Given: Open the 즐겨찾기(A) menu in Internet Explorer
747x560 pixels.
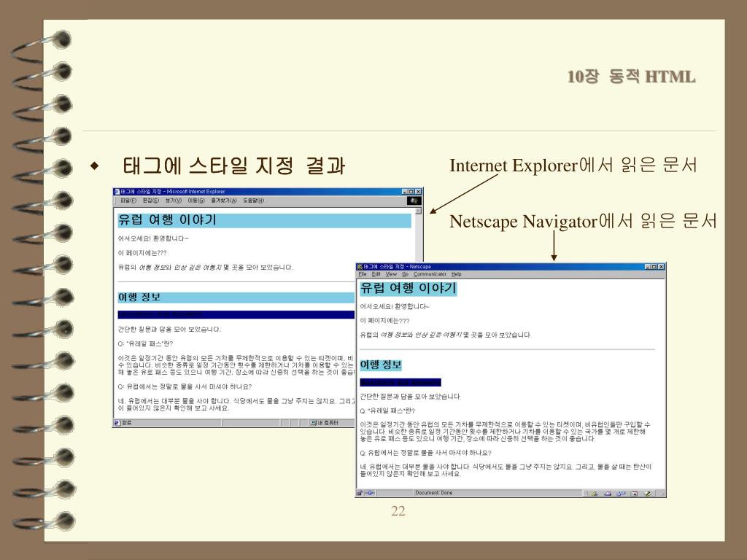Looking at the screenshot, I should 224,201.
